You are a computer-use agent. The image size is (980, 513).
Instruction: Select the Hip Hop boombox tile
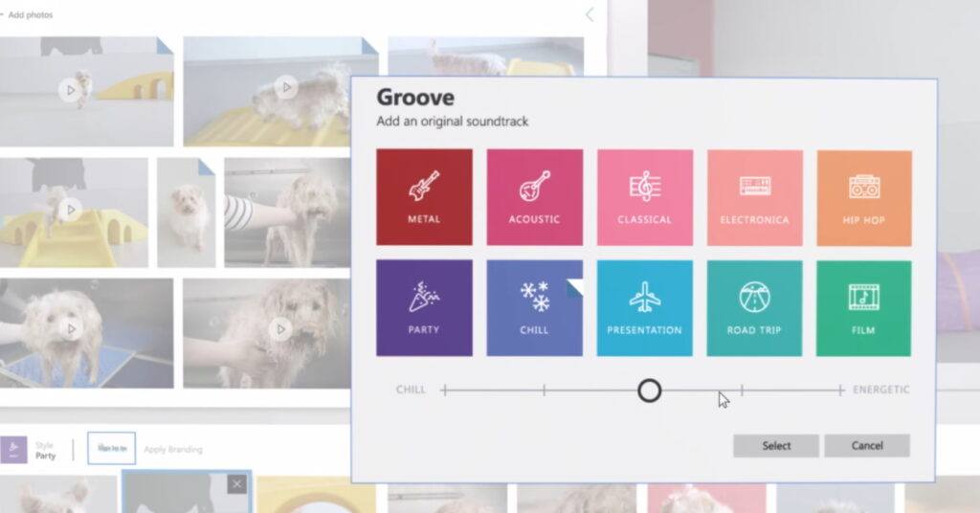[864, 198]
